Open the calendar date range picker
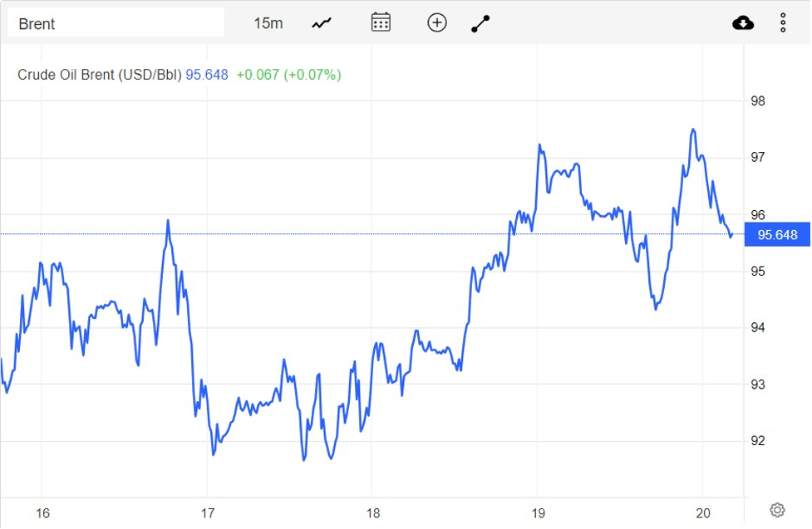The image size is (812, 529). [380, 22]
